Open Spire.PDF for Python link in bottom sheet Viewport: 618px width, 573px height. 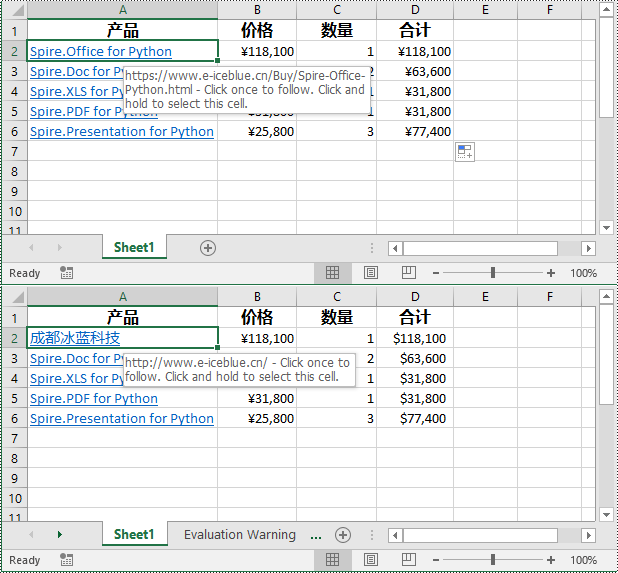[x=94, y=399]
